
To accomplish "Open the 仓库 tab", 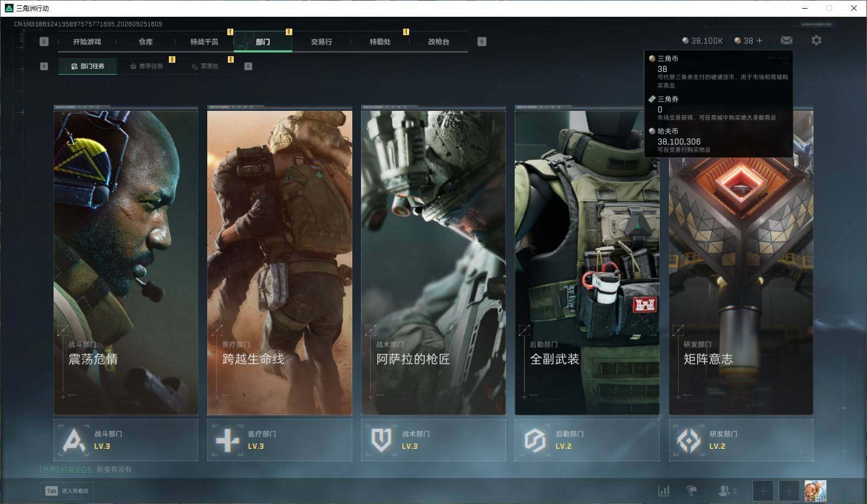I will pyautogui.click(x=146, y=42).
